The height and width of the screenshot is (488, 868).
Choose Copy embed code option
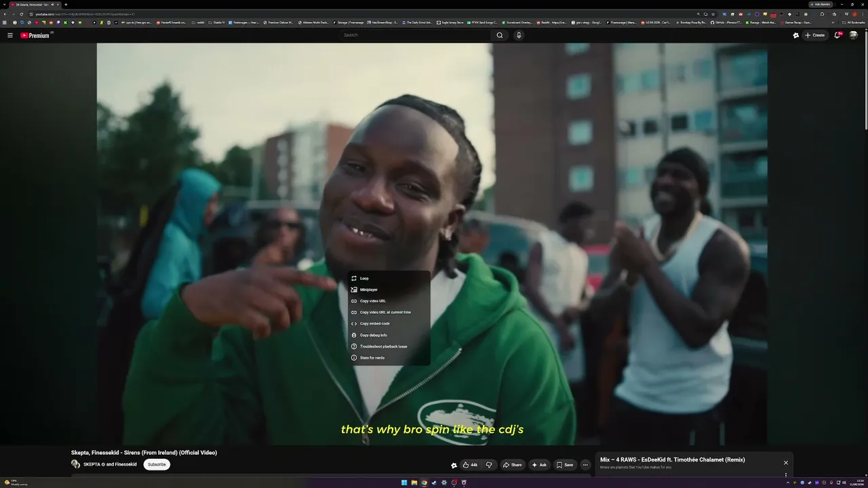click(389, 323)
